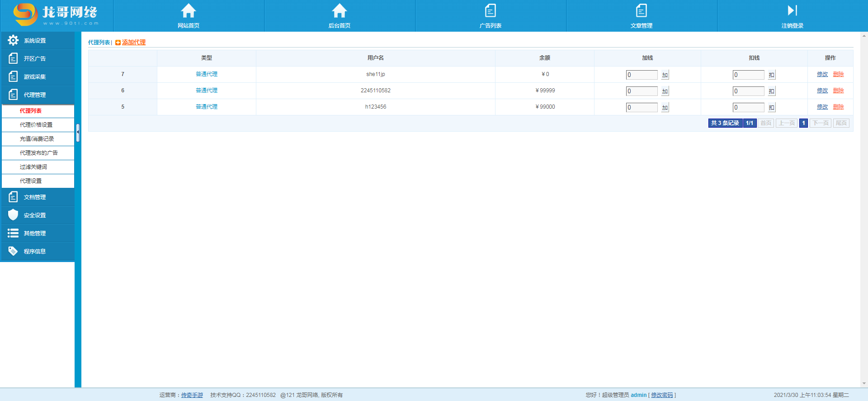Click 下一页 pagination button
The width and height of the screenshot is (868, 401).
pos(821,123)
